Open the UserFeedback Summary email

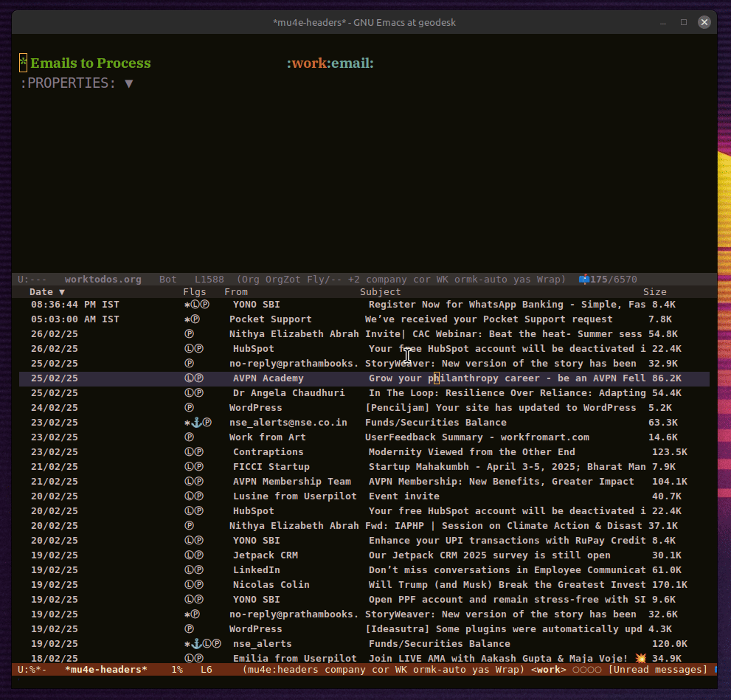(x=364, y=437)
